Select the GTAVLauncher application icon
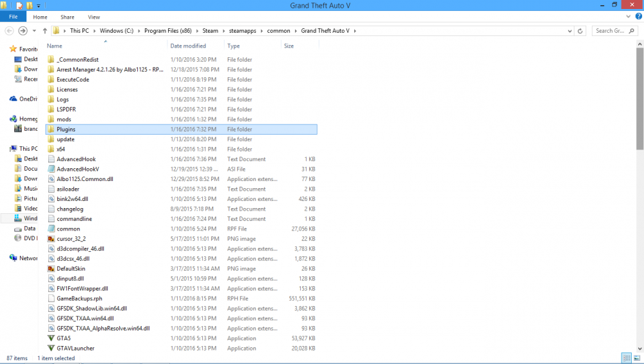Image resolution: width=644 pixels, height=364 pixels. coord(51,349)
